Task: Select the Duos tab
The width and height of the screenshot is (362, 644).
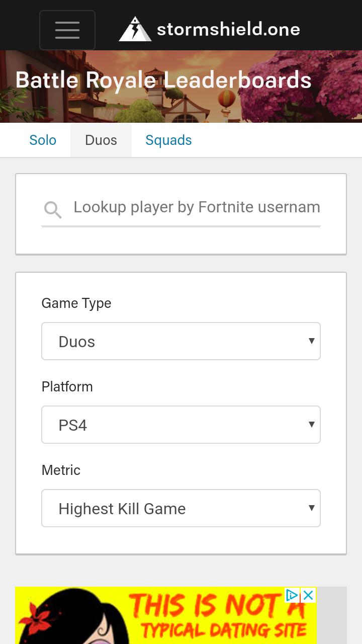Action: pos(101,140)
